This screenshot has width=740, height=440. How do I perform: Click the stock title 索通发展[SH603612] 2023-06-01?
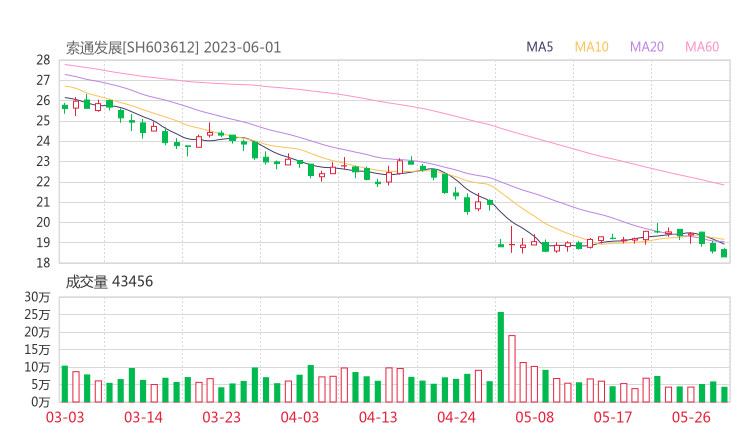pos(173,48)
